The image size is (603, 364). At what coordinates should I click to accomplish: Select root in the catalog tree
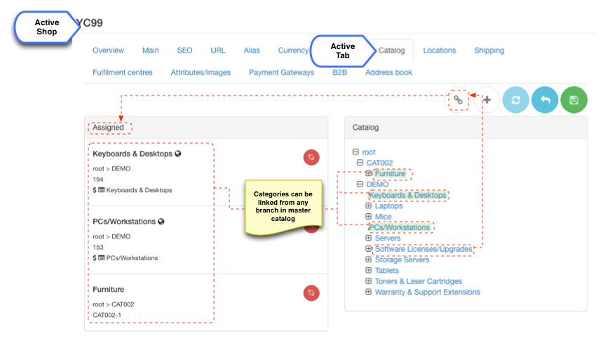[x=368, y=152]
